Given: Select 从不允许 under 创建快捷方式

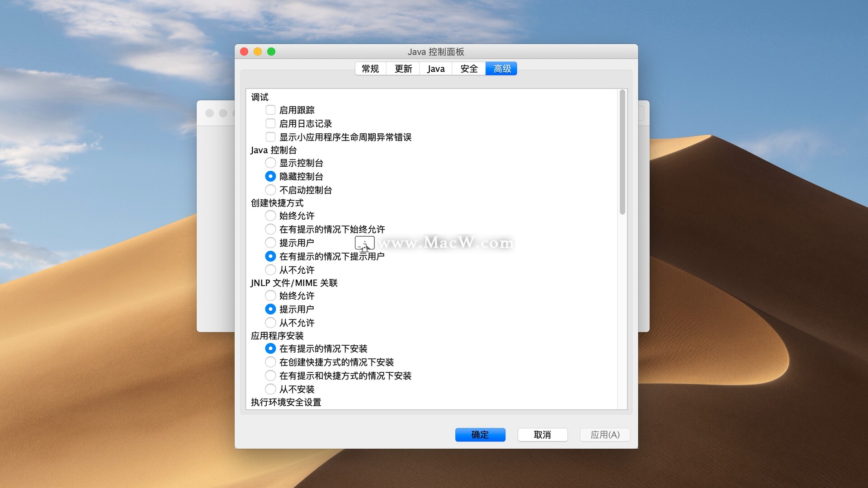Looking at the screenshot, I should pos(270,270).
